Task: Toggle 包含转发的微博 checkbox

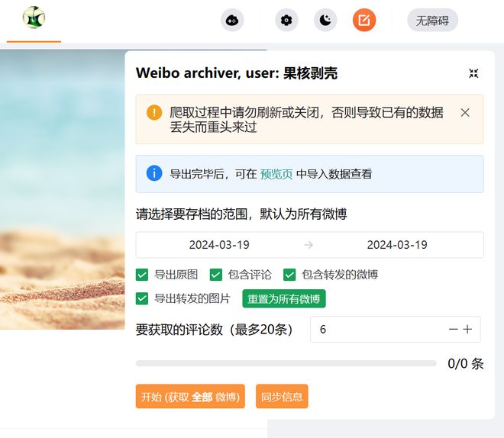Action: click(289, 275)
